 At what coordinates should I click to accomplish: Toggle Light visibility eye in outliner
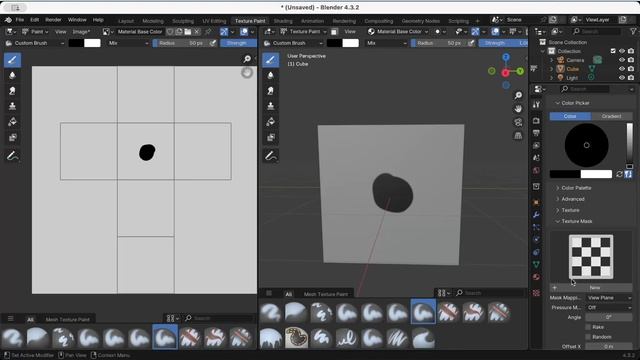tap(622, 78)
